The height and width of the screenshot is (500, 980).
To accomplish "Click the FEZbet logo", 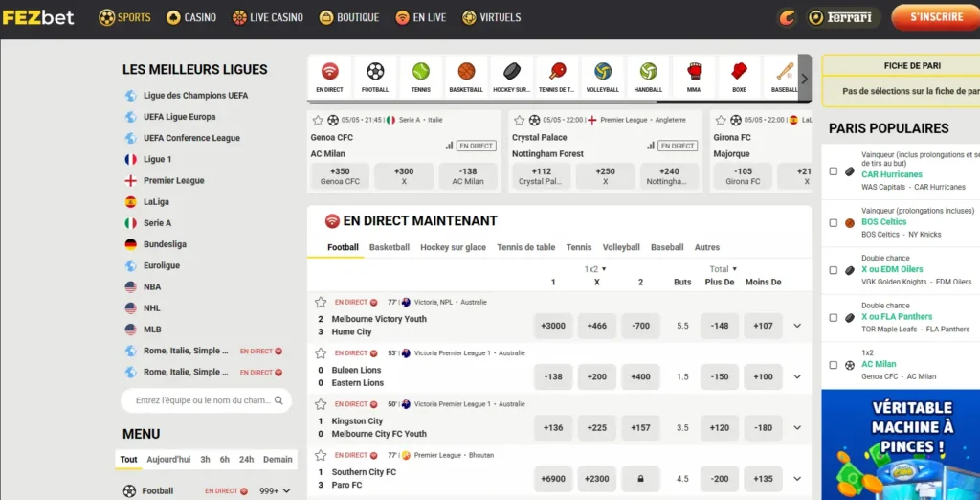I will coord(38,17).
